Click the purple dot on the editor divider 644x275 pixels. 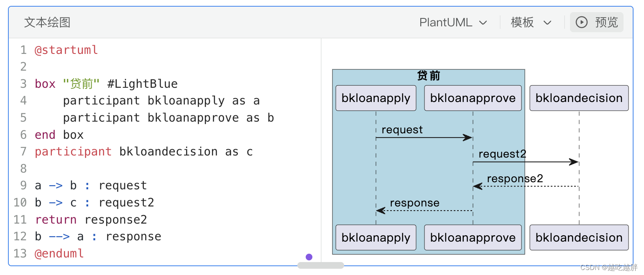click(309, 257)
